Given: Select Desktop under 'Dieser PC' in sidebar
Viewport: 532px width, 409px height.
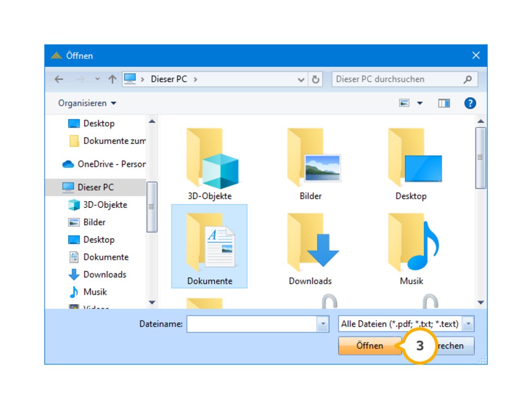Looking at the screenshot, I should tap(91, 240).
